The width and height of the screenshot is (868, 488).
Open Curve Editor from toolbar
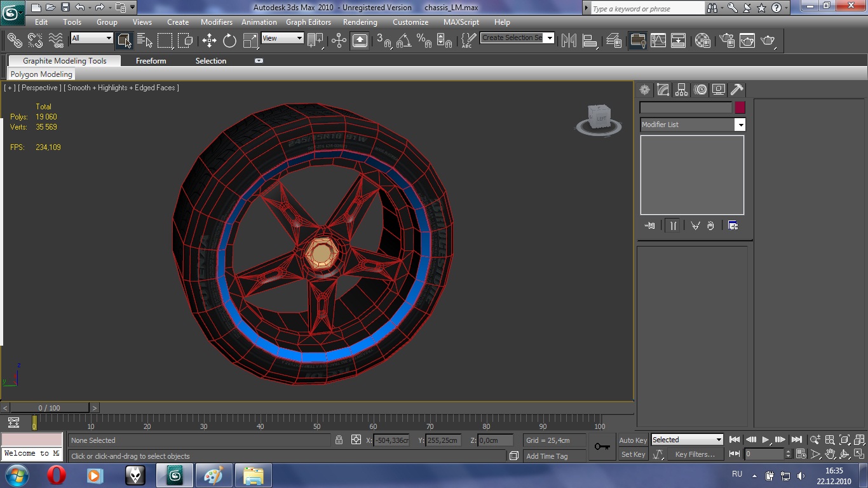(658, 41)
